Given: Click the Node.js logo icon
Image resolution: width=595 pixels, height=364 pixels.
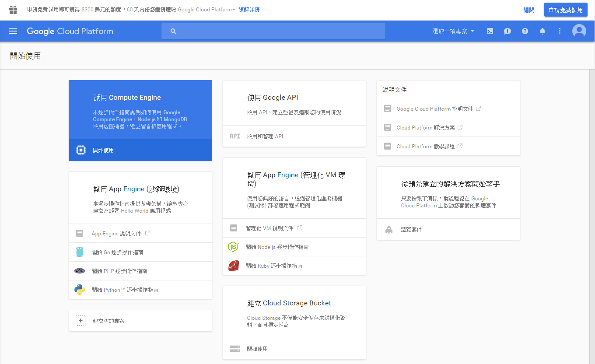Looking at the screenshot, I should pyautogui.click(x=233, y=247).
